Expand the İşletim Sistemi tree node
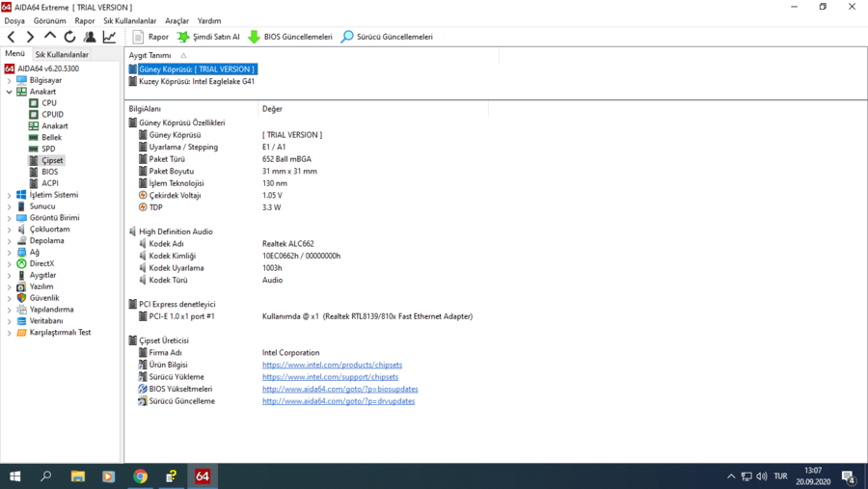The height and width of the screenshot is (489, 868). click(x=10, y=195)
